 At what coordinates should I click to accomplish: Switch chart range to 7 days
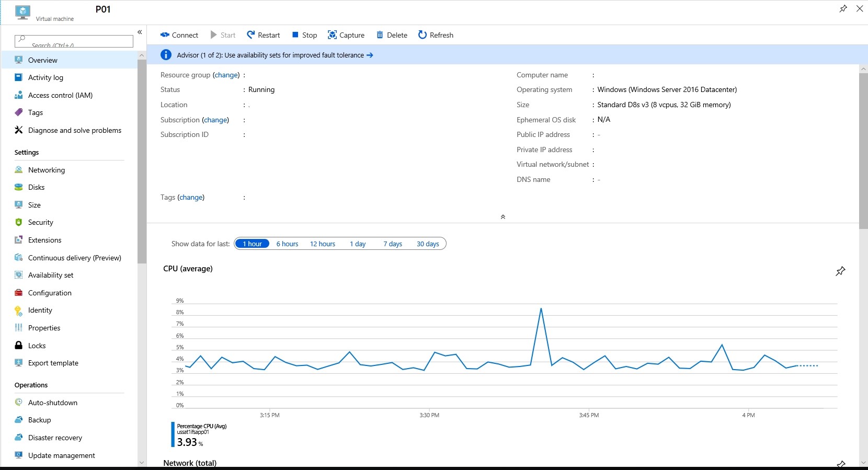[392, 244]
